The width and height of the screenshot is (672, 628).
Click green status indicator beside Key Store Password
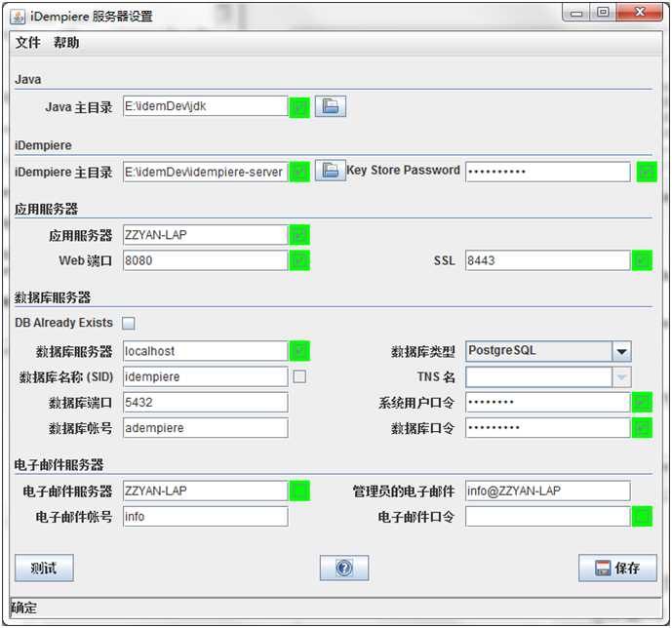pos(647,172)
